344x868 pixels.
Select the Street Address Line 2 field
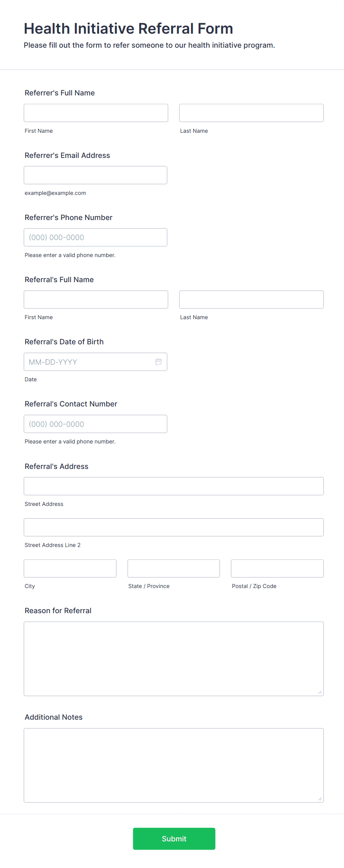tap(173, 527)
